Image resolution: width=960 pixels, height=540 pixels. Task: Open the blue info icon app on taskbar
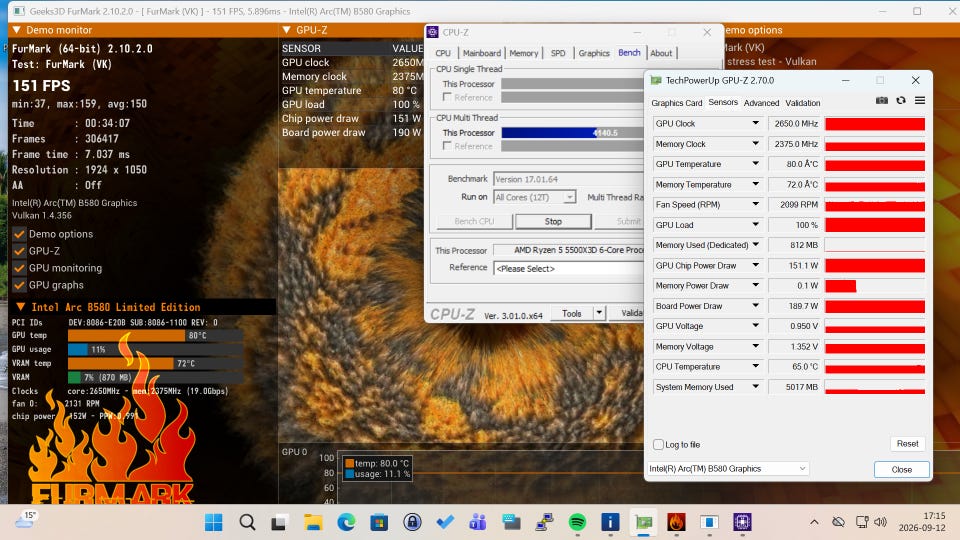click(610, 522)
